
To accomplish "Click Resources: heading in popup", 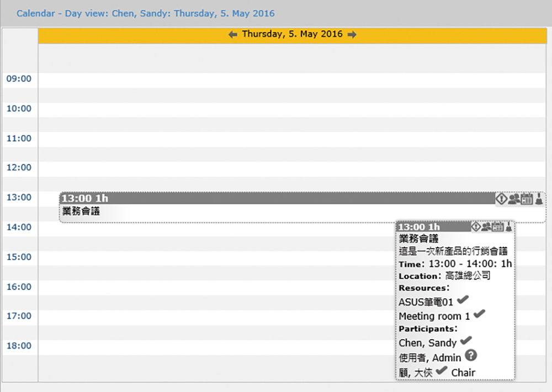I will tap(424, 288).
